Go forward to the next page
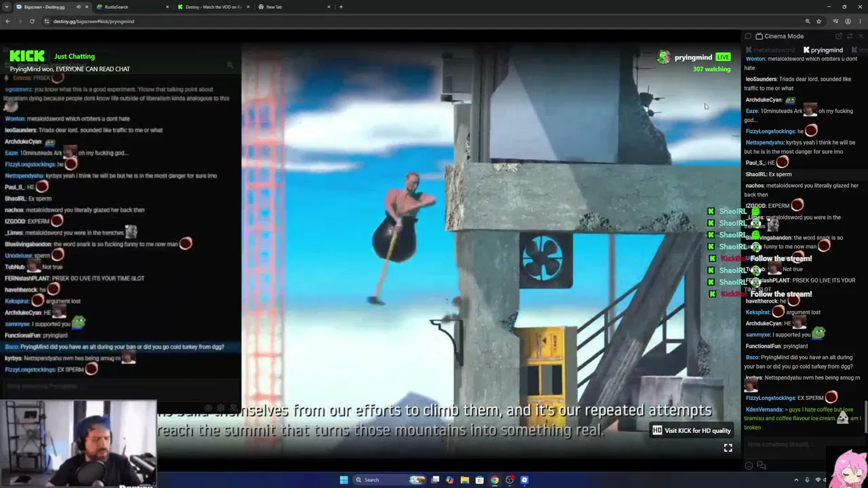The image size is (868, 488). [x=20, y=21]
